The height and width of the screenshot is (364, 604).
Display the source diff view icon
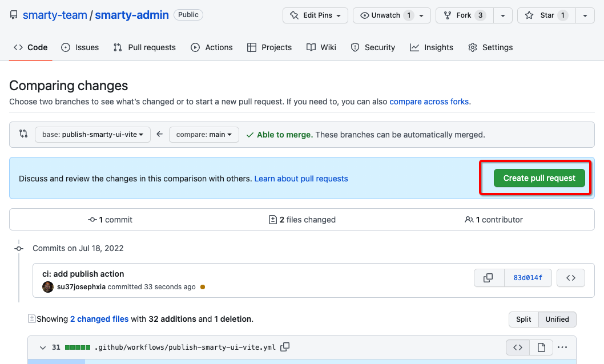click(x=518, y=347)
